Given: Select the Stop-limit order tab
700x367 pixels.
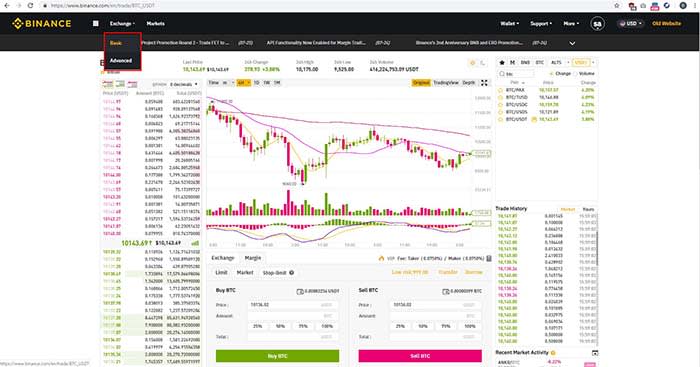Looking at the screenshot, I should coord(275,273).
